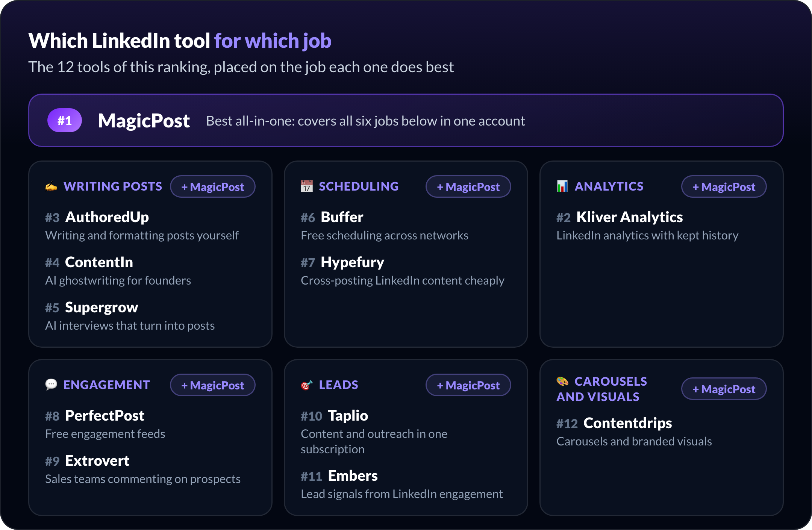Viewport: 812px width, 530px height.
Task: Click the artist palette icon beside Carousels
Action: tap(562, 382)
